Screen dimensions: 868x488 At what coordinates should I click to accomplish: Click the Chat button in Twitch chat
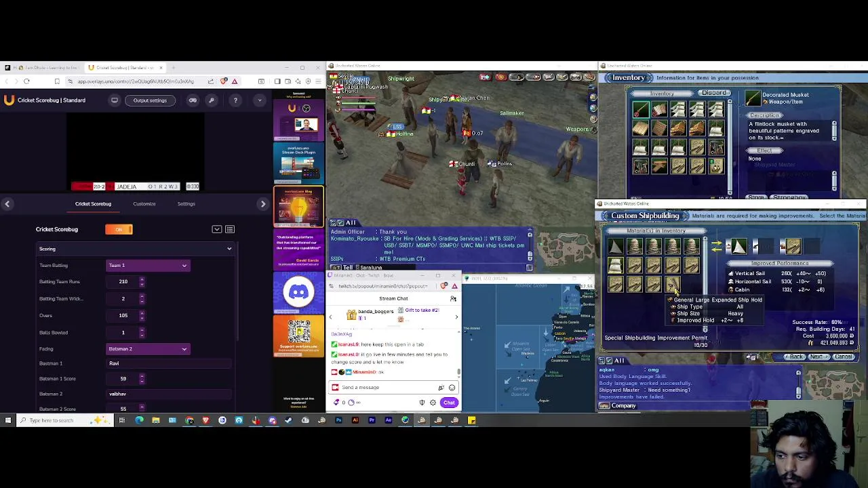tap(449, 403)
